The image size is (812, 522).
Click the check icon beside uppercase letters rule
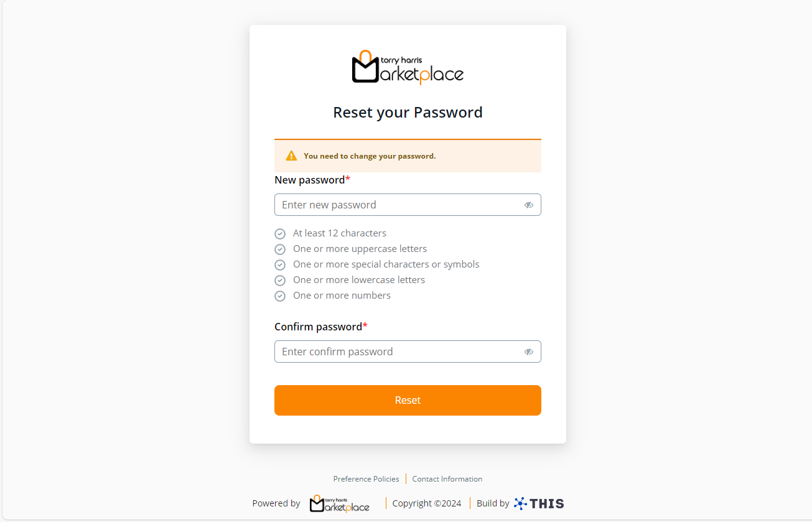[x=280, y=249]
